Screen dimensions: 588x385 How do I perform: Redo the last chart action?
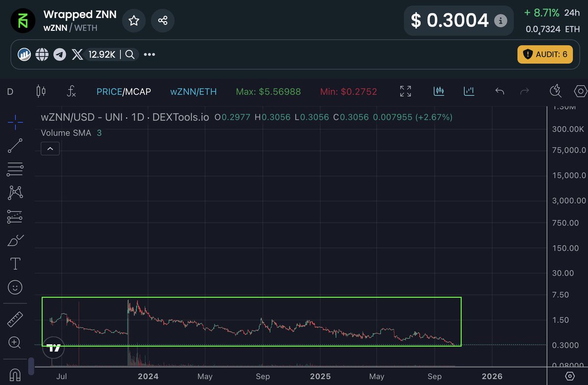click(524, 91)
